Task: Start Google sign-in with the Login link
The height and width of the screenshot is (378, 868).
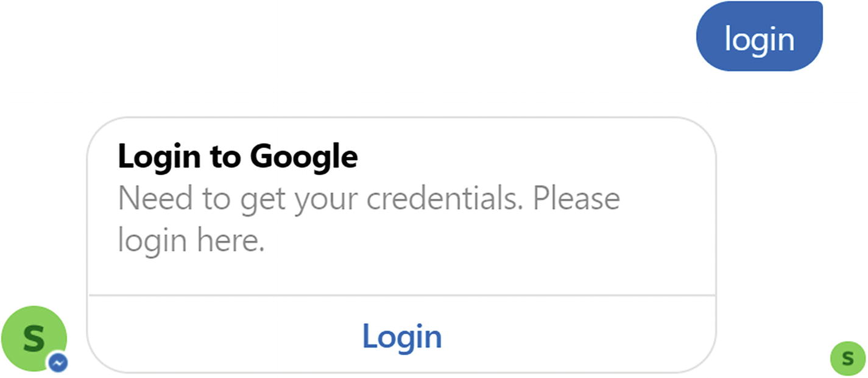Action: (x=402, y=335)
